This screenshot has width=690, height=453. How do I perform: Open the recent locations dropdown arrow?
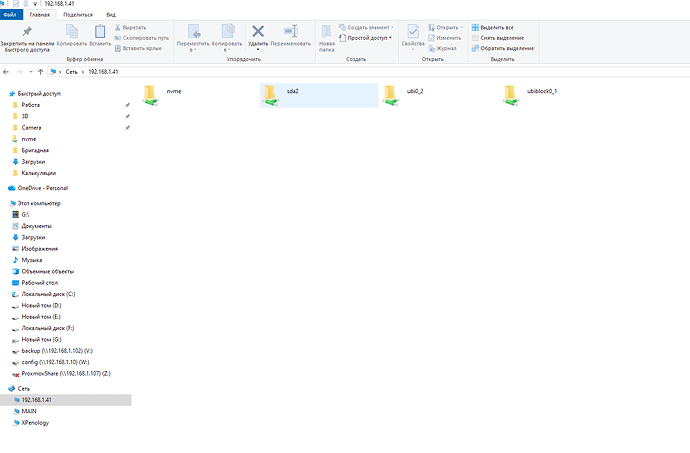tap(30, 71)
